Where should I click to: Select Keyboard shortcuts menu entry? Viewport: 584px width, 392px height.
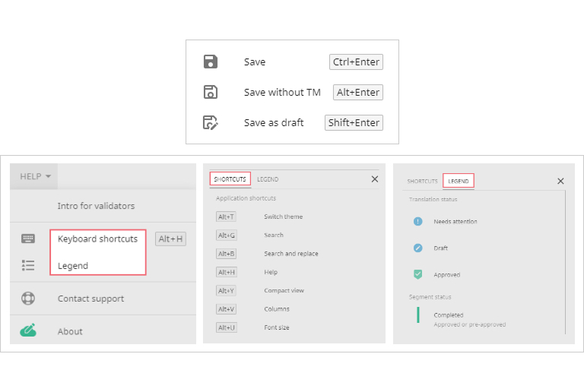(97, 239)
